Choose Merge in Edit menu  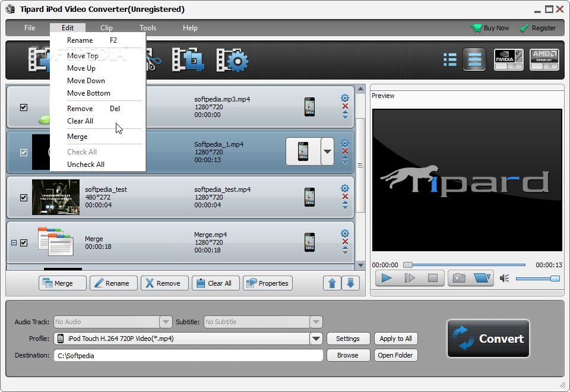tap(98, 137)
